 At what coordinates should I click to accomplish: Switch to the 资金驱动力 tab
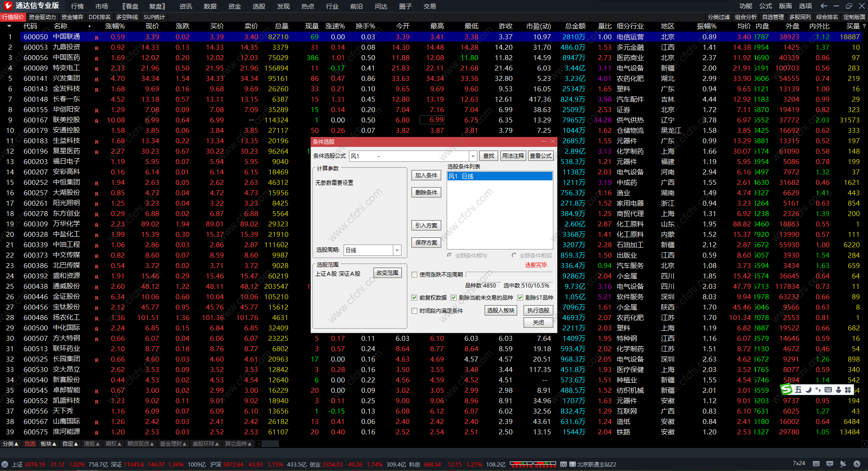pyautogui.click(x=42, y=17)
